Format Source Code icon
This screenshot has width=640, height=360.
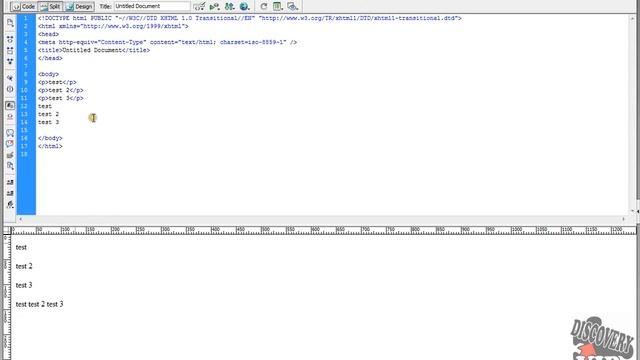point(10,204)
